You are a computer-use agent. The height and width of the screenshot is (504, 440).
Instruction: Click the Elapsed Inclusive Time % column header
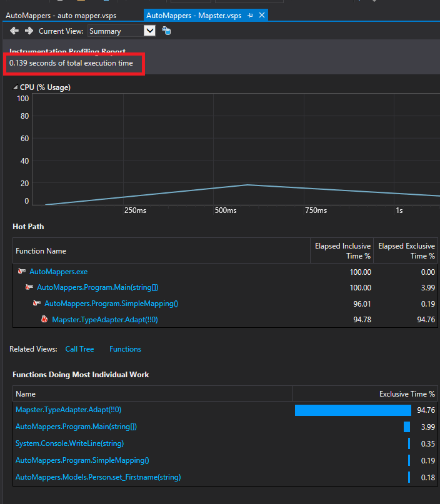[342, 251]
